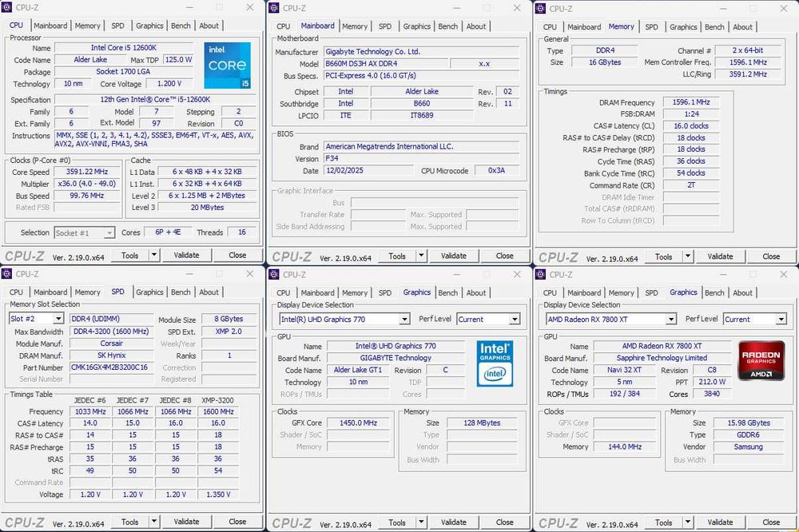The image size is (799, 532).
Task: Open Tools dropdown arrow in the Radeon RX 7800 XT window
Action: [687, 522]
